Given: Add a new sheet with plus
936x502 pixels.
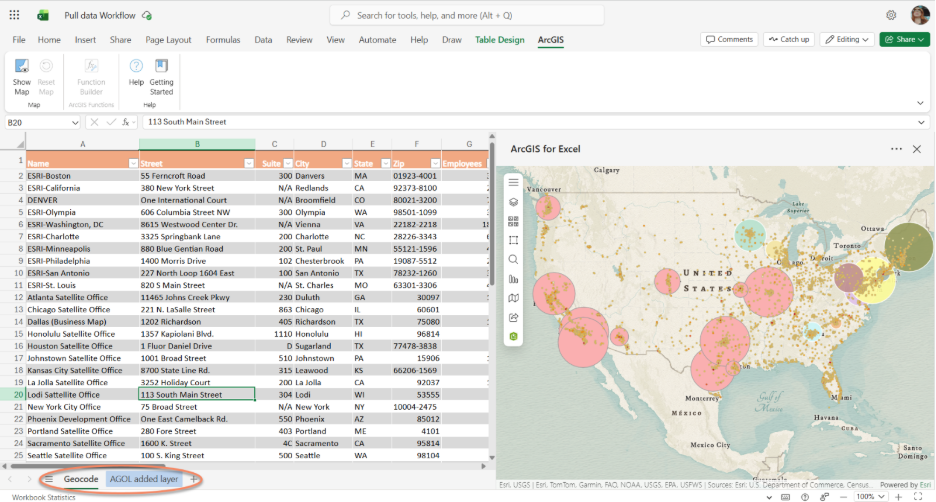Looking at the screenshot, I should point(193,479).
